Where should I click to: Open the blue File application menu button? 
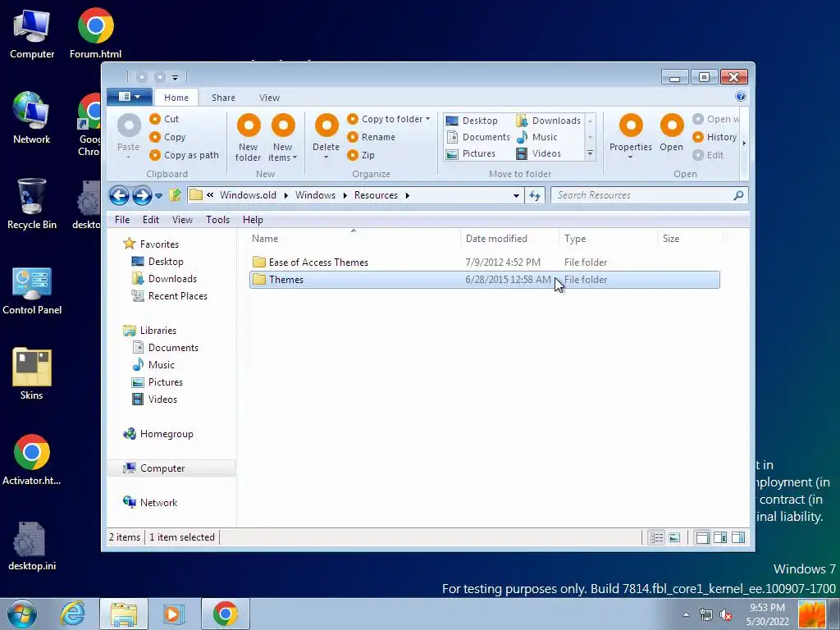click(x=129, y=97)
